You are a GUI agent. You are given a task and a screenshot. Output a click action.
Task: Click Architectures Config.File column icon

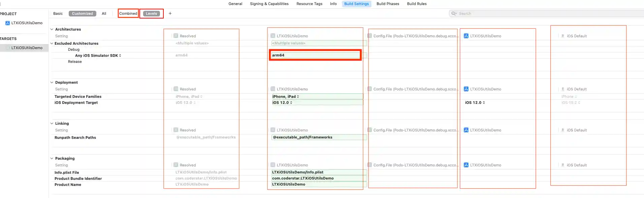click(x=370, y=36)
